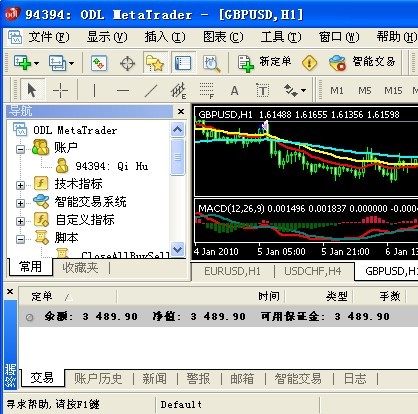Switch to USDCHF,H4 chart tab
Image resolution: width=418 pixels, height=414 pixels.
coord(313,271)
